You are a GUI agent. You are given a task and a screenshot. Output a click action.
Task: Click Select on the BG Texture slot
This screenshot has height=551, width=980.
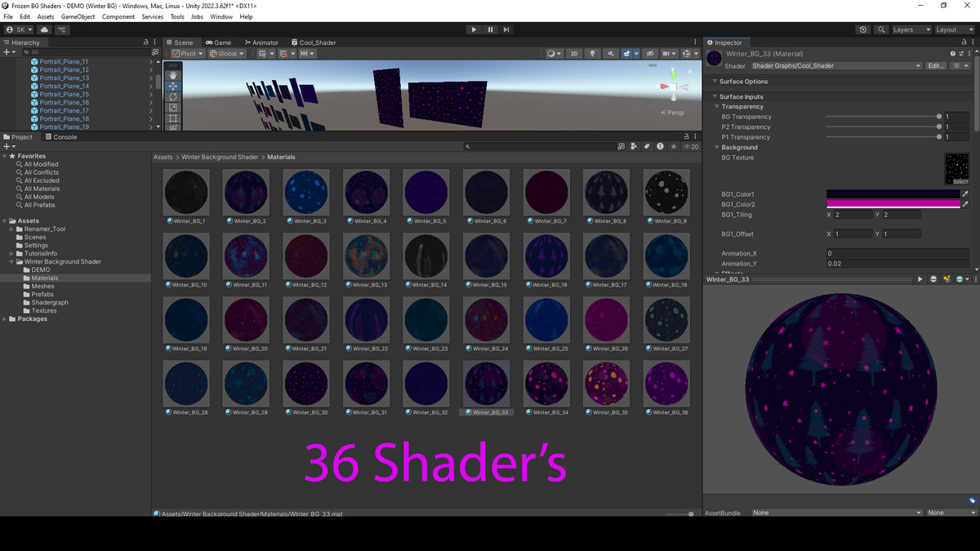[961, 180]
